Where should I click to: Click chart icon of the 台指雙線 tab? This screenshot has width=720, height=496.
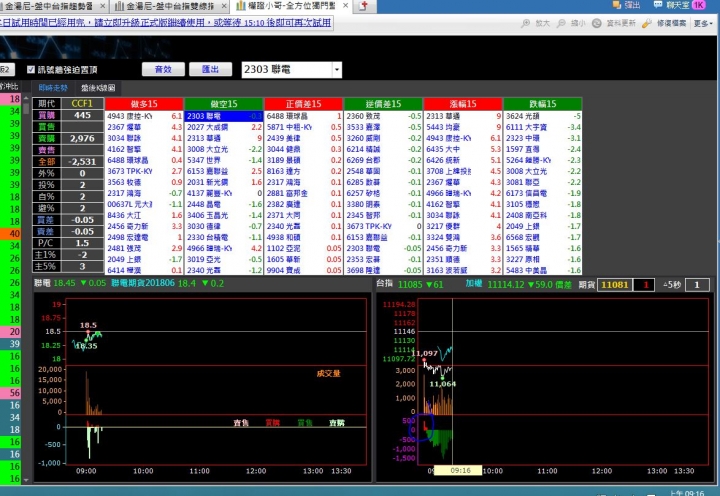119,6
